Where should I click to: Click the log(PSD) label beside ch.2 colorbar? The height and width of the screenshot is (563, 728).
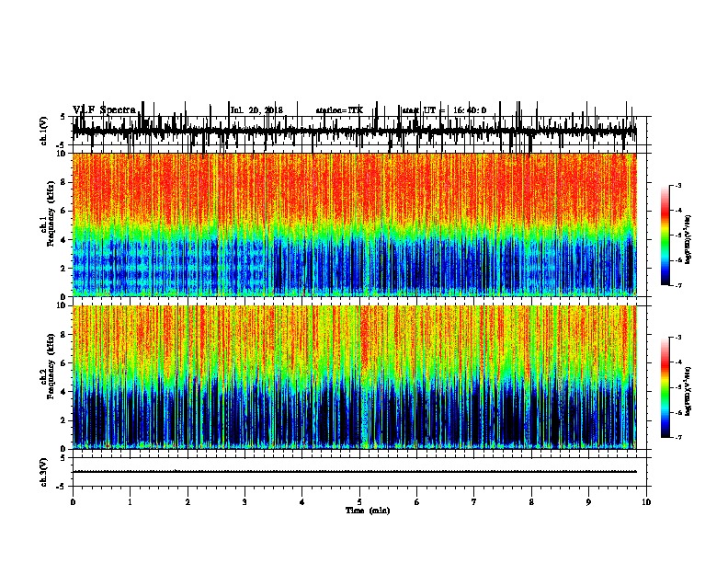pos(688,392)
